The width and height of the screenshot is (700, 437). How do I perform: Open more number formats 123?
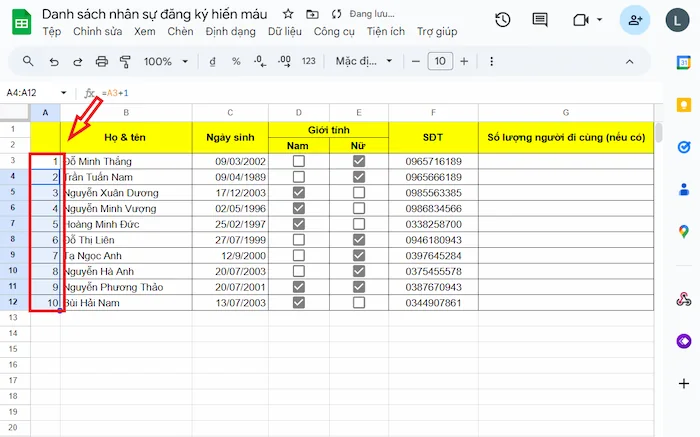click(x=308, y=61)
